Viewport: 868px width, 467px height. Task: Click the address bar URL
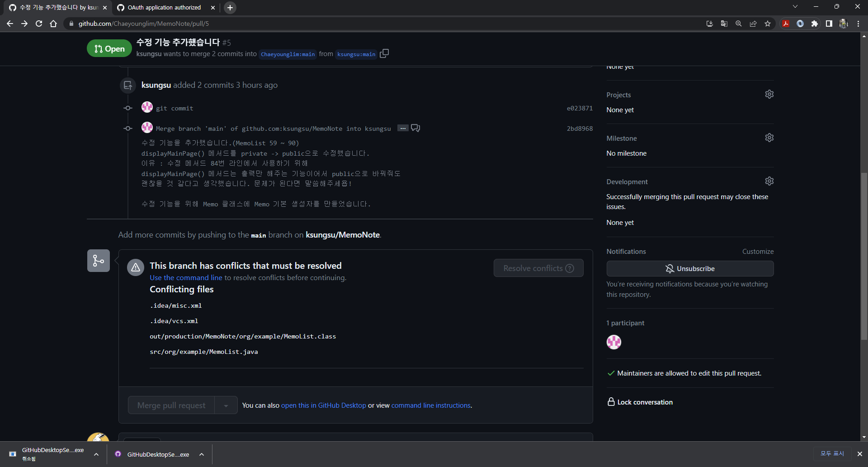(143, 24)
